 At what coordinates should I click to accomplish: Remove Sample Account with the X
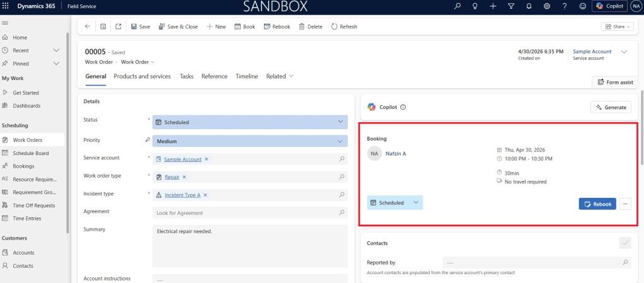pos(207,159)
